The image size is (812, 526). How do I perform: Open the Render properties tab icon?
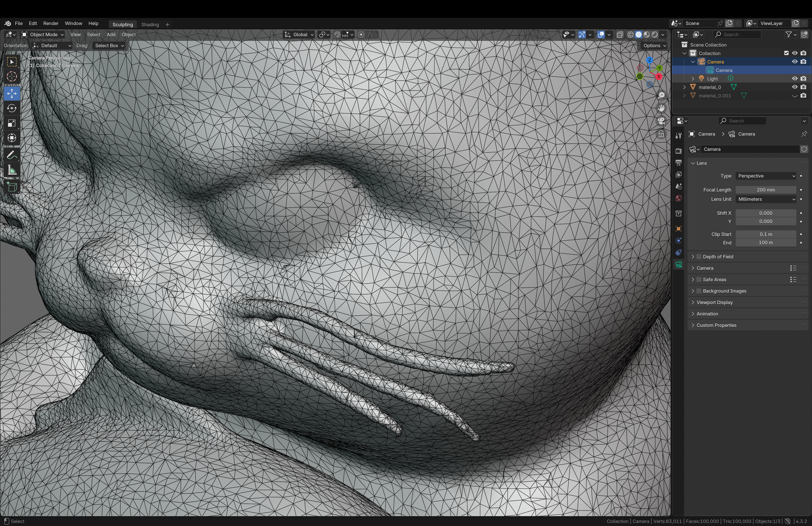pos(678,151)
